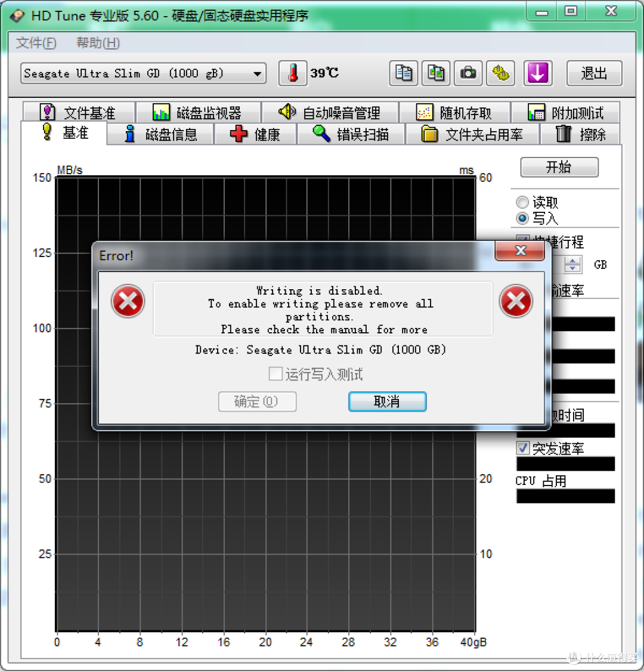Click the 退出 exit button
The width and height of the screenshot is (644, 671).
tap(594, 73)
